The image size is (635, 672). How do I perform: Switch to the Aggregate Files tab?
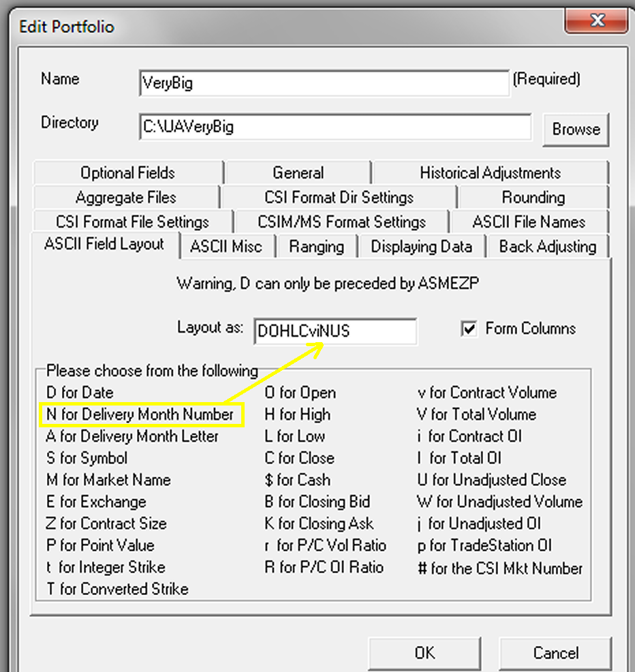pyautogui.click(x=127, y=197)
